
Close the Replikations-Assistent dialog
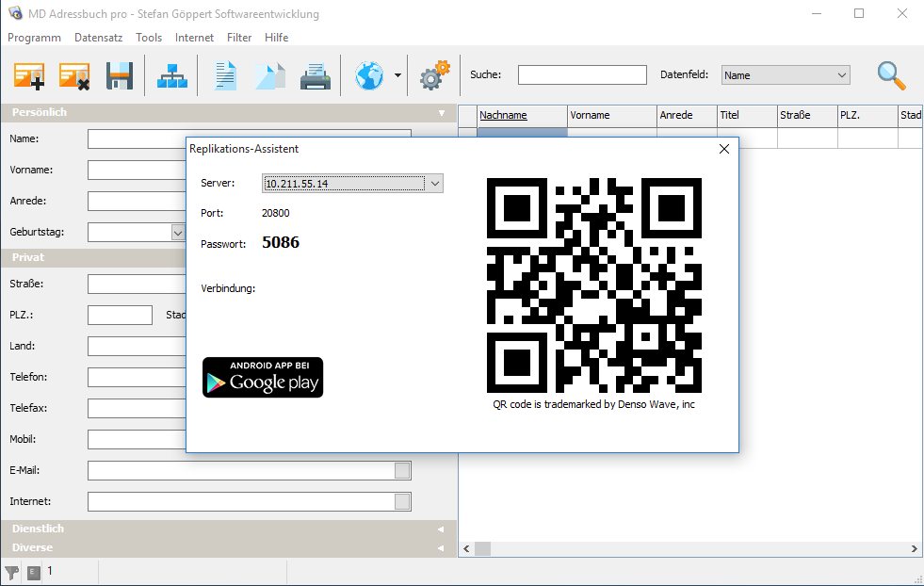(x=724, y=149)
